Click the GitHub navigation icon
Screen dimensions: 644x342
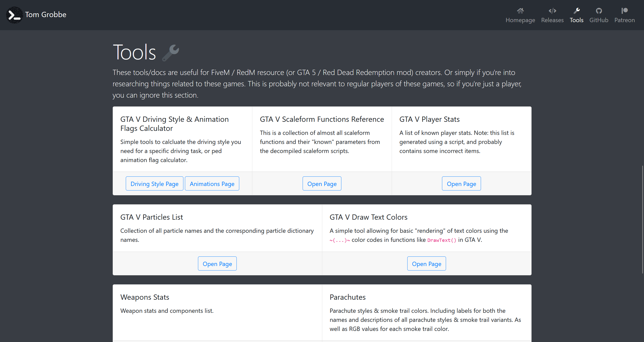598,11
